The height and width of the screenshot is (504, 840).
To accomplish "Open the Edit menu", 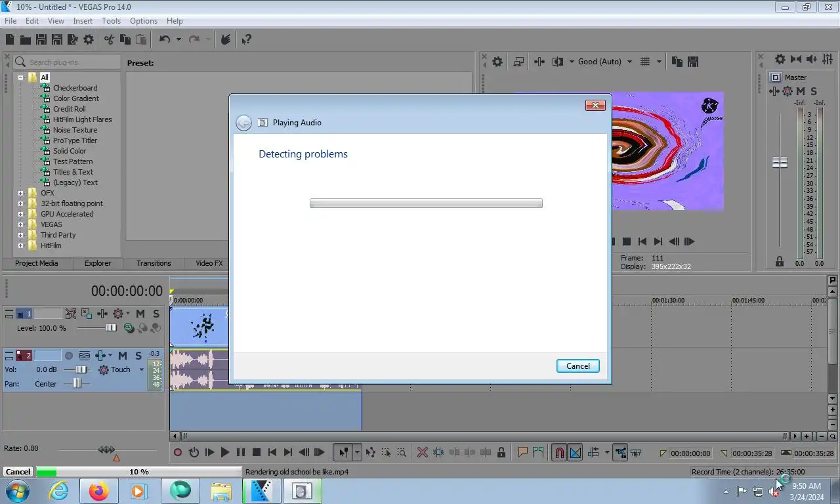I will point(32,21).
